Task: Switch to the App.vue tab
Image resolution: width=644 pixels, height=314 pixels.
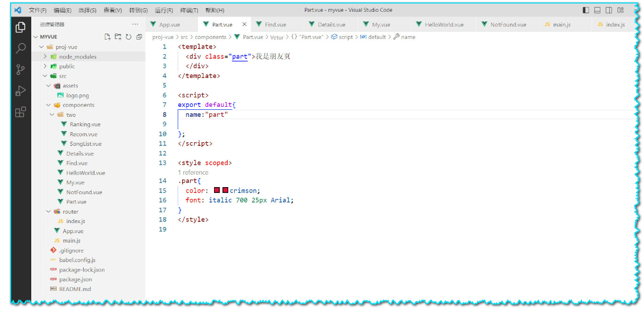Action: (172, 24)
